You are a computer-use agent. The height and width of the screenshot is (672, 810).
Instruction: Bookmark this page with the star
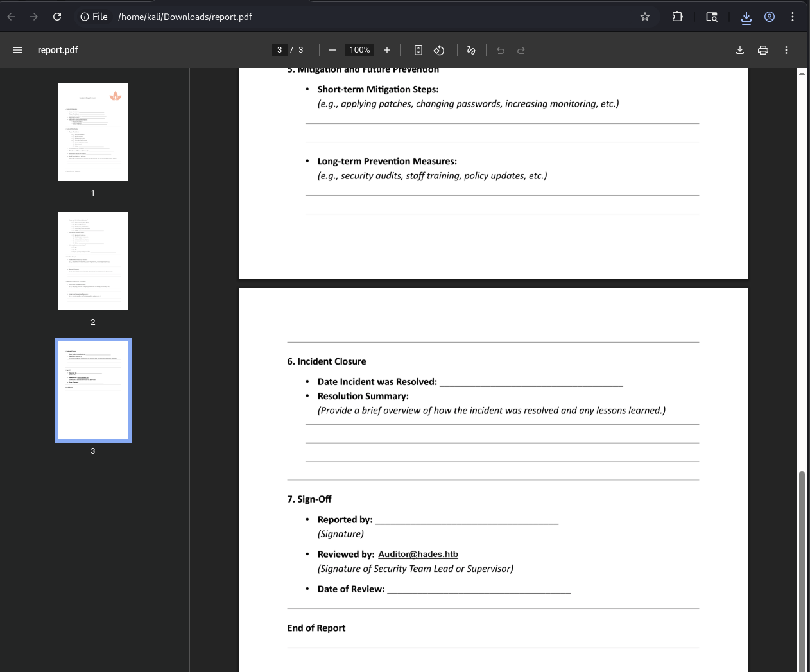[644, 17]
